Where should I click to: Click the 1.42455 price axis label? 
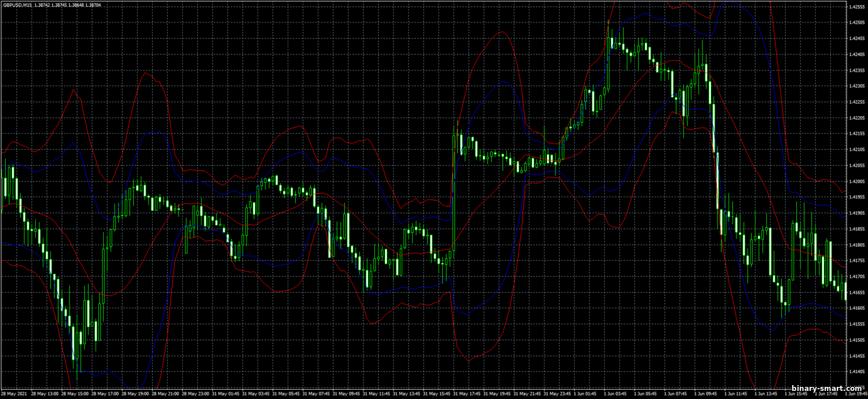(x=856, y=39)
